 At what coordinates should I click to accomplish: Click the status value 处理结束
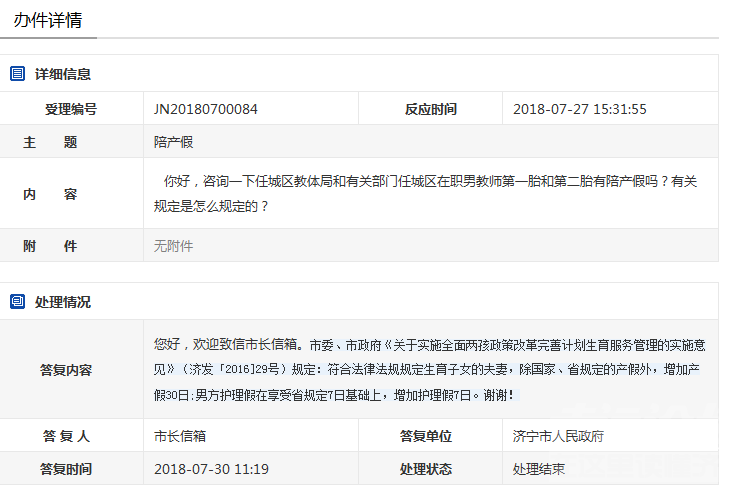pos(539,468)
